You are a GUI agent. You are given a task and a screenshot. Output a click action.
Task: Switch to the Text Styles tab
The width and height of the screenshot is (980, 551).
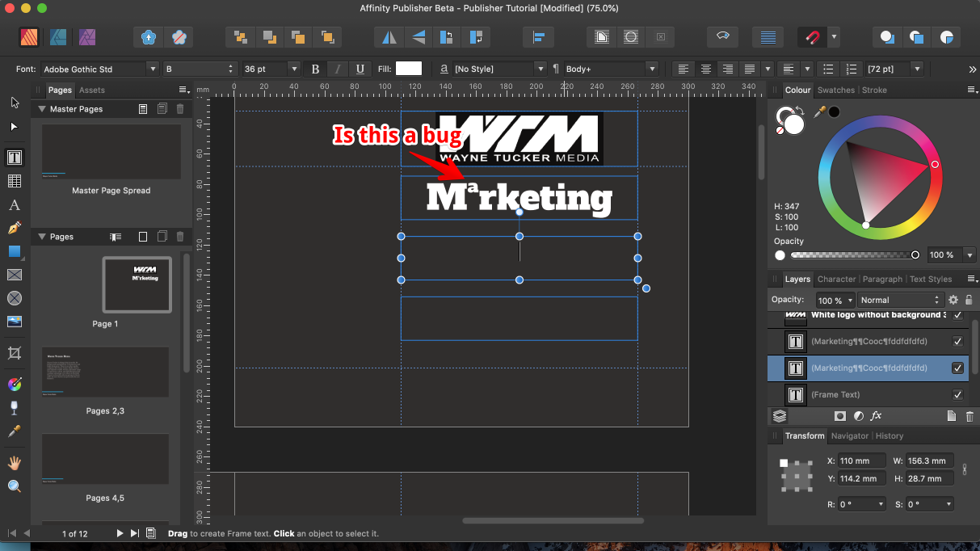(x=931, y=280)
